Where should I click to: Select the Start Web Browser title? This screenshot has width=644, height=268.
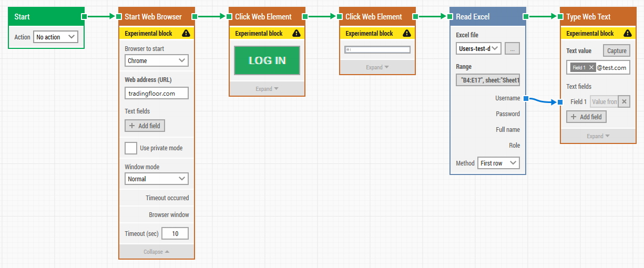click(154, 17)
